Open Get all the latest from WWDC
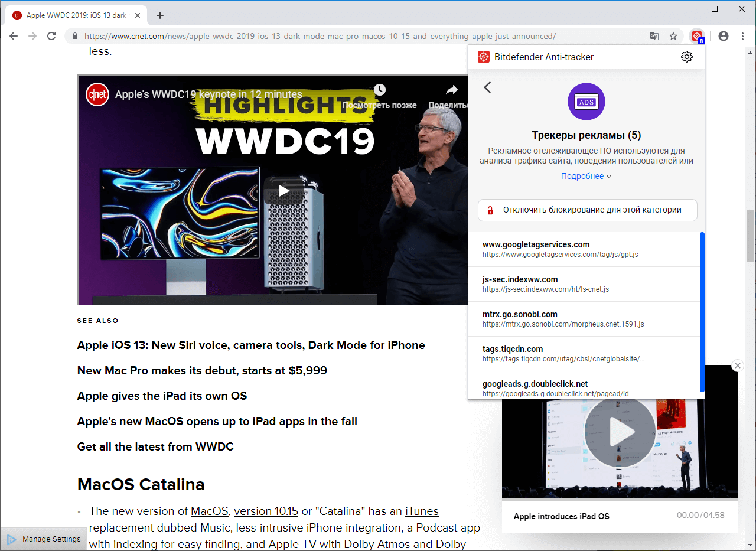The image size is (756, 551). [155, 447]
